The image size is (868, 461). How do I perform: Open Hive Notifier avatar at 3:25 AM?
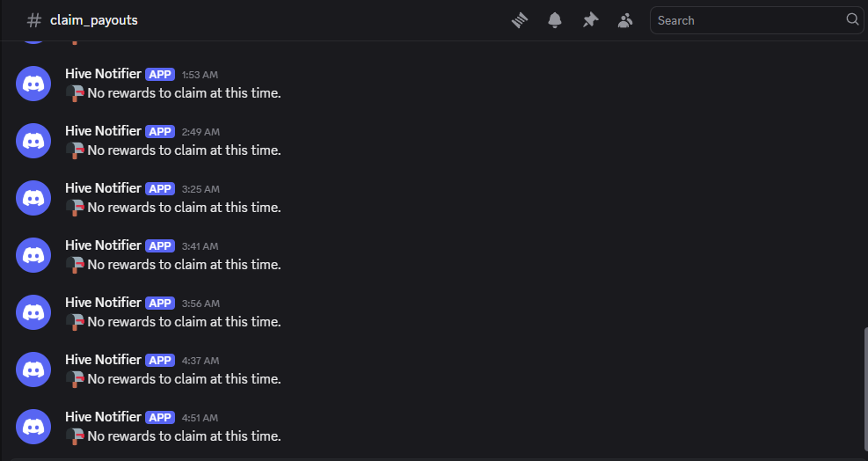tap(33, 198)
